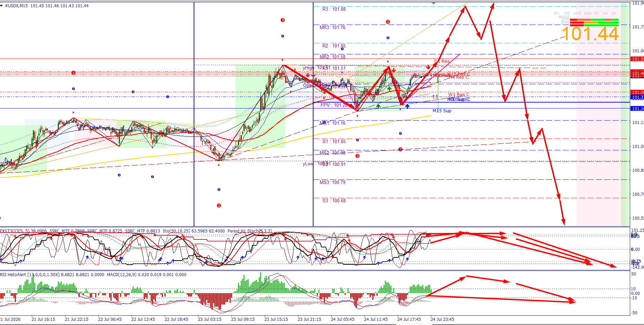The height and width of the screenshot is (325, 644).
Task: Click the red 101.34 price axis tag
Action: pos(637,92)
